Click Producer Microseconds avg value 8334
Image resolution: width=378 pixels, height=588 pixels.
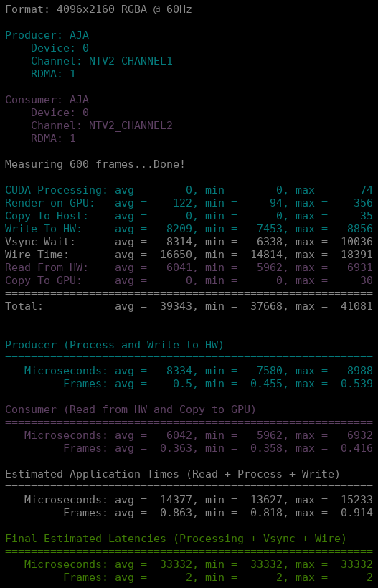[179, 371]
